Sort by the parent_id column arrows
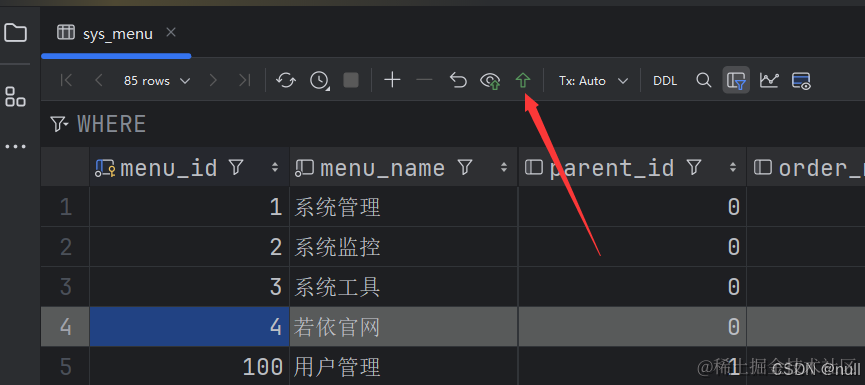 pos(733,167)
